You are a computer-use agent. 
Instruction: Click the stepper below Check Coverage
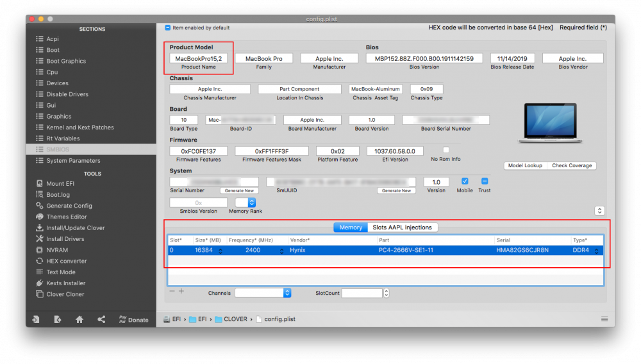[600, 211]
